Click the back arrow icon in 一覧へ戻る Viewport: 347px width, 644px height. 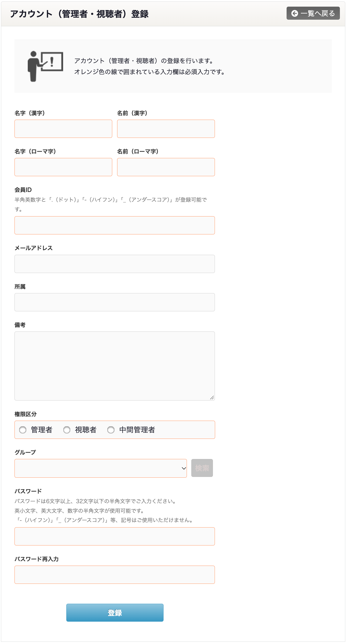[295, 13]
